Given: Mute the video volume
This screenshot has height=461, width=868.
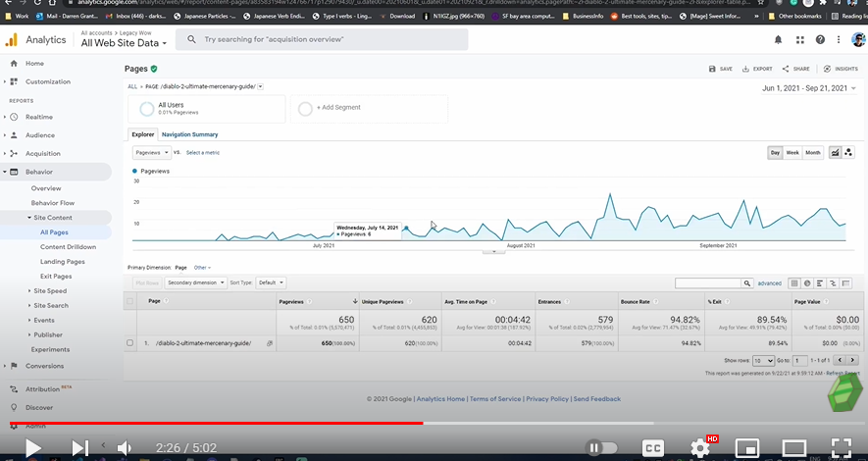Looking at the screenshot, I should (125, 447).
